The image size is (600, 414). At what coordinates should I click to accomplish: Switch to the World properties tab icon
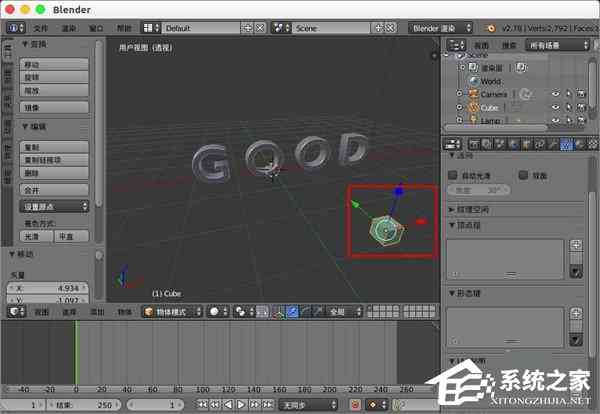click(x=514, y=144)
